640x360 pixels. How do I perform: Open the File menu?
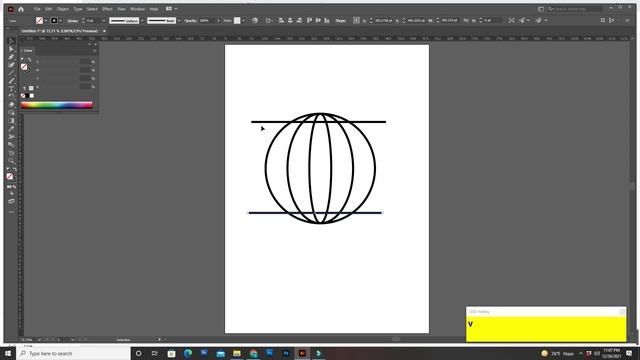click(x=37, y=9)
